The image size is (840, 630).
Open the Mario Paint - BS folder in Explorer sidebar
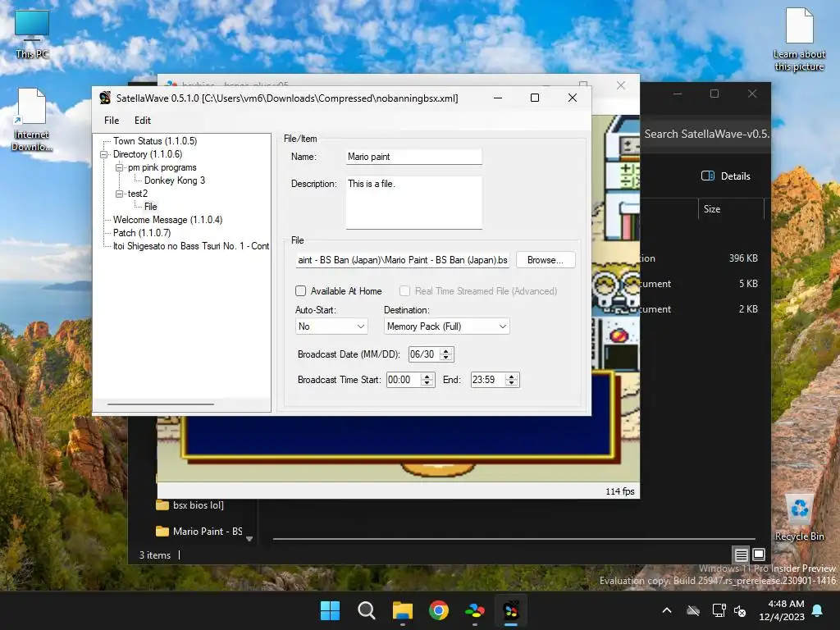point(199,532)
